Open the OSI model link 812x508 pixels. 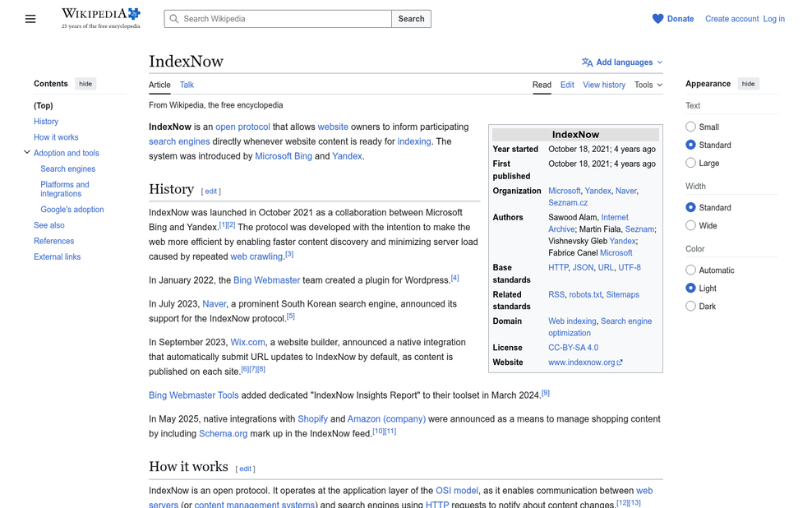click(x=457, y=491)
